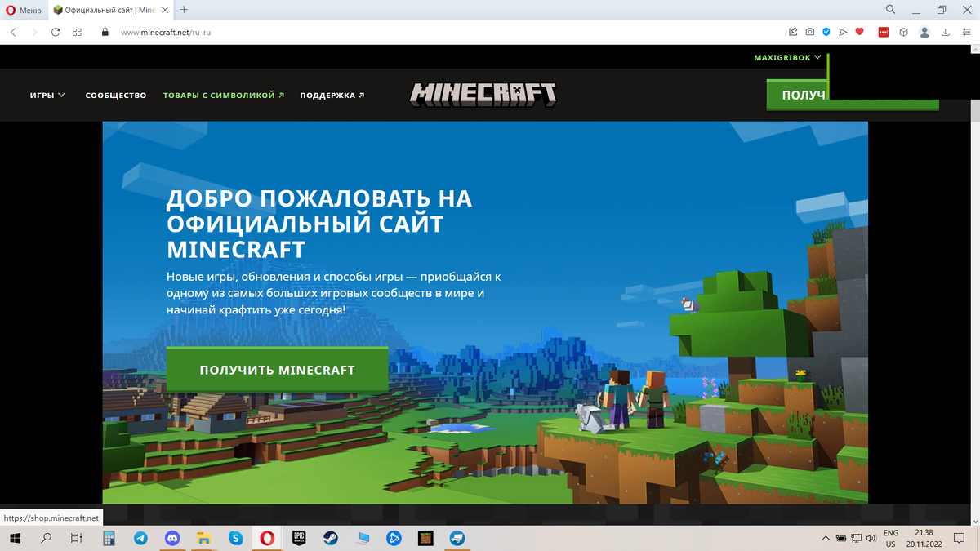Open Epic Games launcher from taskbar

tap(299, 538)
